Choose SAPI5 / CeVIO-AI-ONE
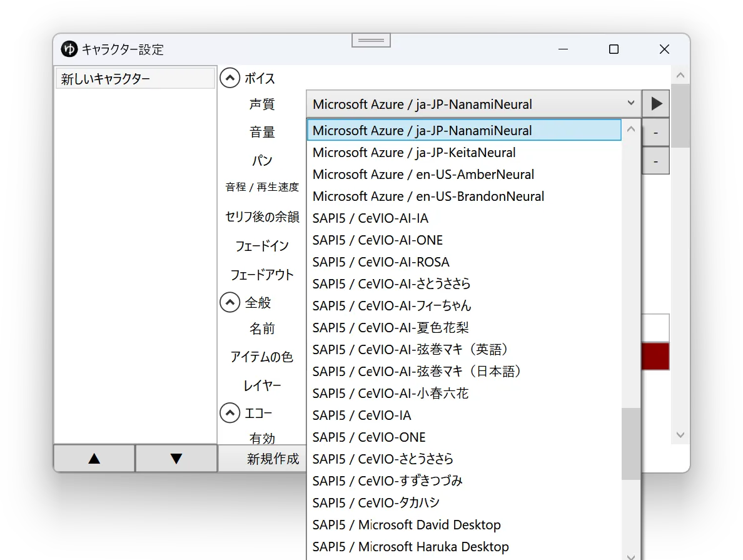Viewport: 743px width, 560px height. [464, 240]
